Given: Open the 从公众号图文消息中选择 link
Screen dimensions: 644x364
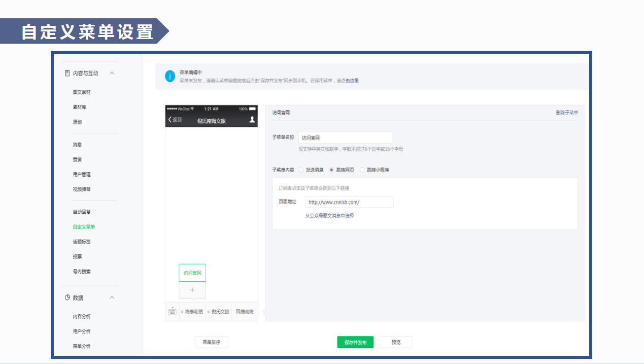Looking at the screenshot, I should click(329, 215).
